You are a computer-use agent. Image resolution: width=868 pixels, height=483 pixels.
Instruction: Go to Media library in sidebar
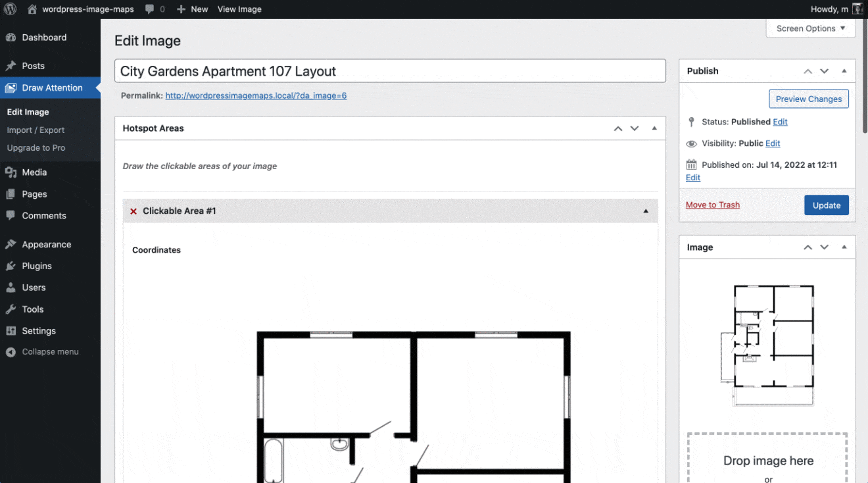pos(34,172)
